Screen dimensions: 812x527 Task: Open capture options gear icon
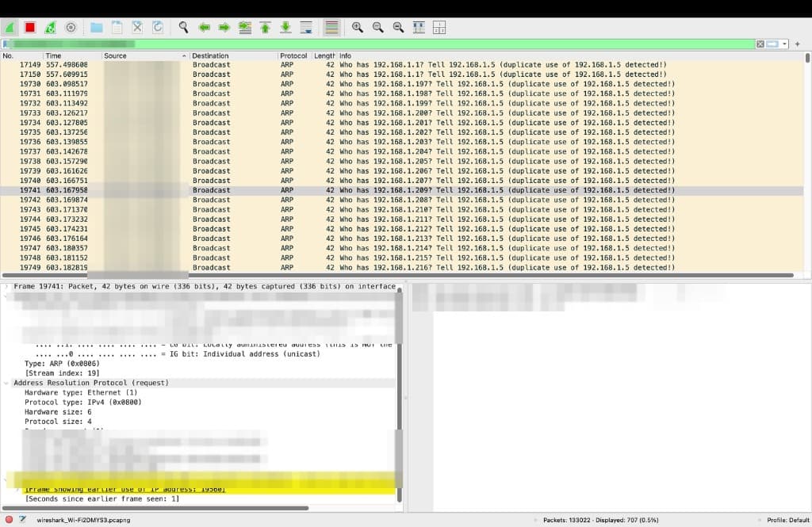coord(71,28)
